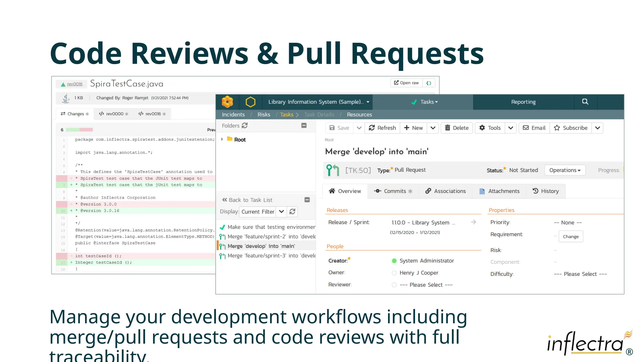Switch to the History tab
Image resolution: width=644 pixels, height=362 pixels.
[x=546, y=191]
